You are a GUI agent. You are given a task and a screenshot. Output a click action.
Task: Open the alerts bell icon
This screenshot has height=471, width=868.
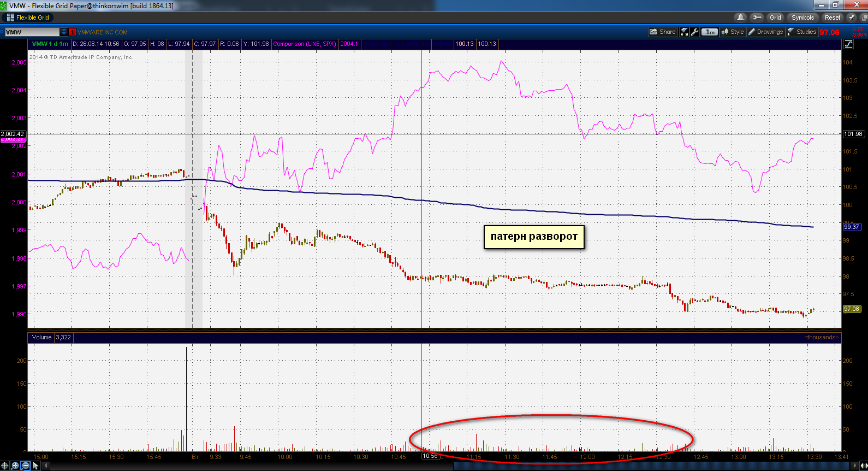click(x=740, y=17)
